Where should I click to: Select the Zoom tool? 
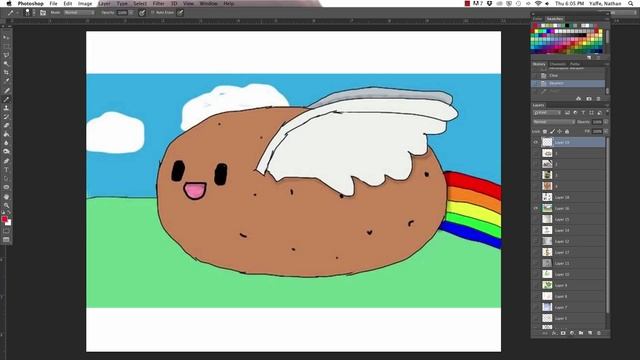click(6, 205)
